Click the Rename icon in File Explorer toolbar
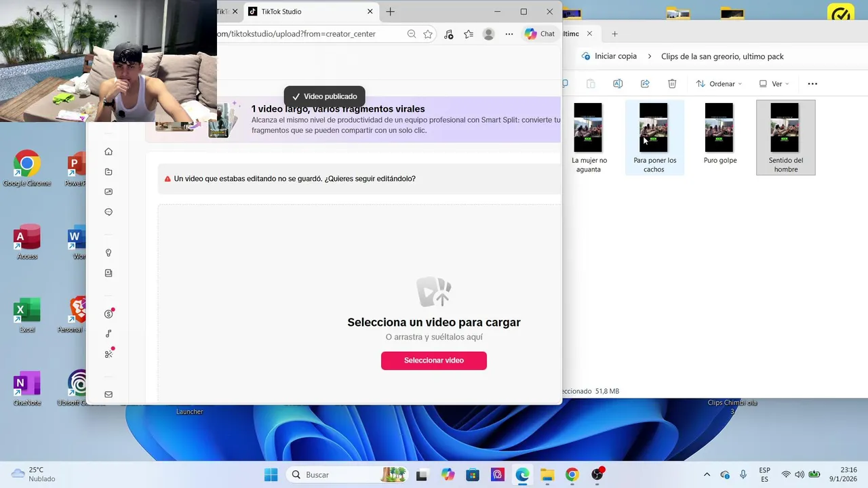 [618, 84]
